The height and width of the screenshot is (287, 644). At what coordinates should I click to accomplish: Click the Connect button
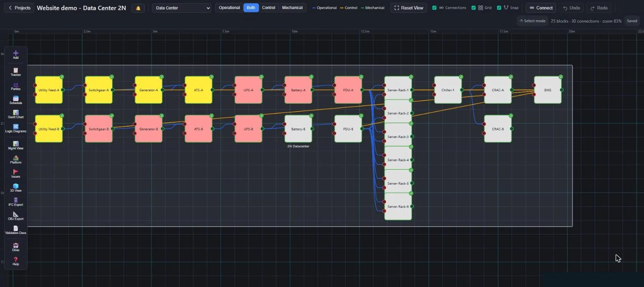click(x=541, y=8)
